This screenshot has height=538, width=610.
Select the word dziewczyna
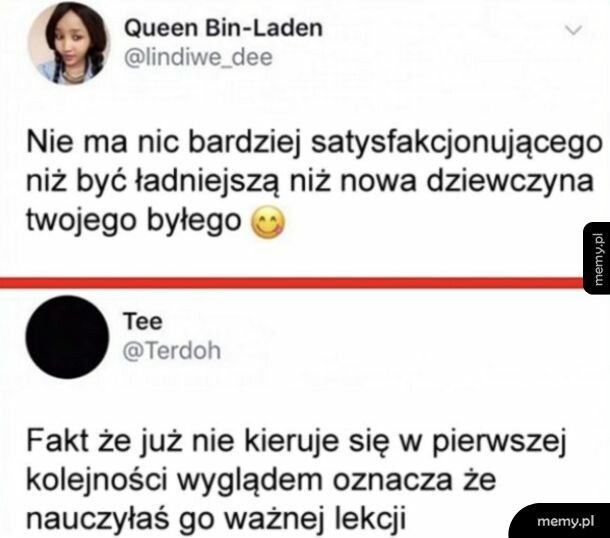[510, 183]
